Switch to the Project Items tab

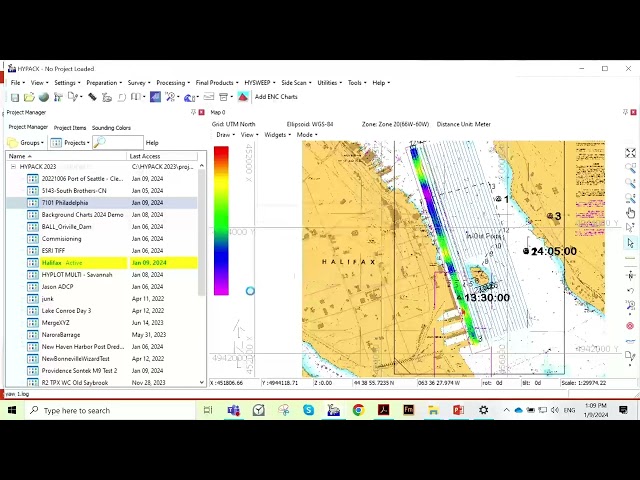tap(70, 128)
